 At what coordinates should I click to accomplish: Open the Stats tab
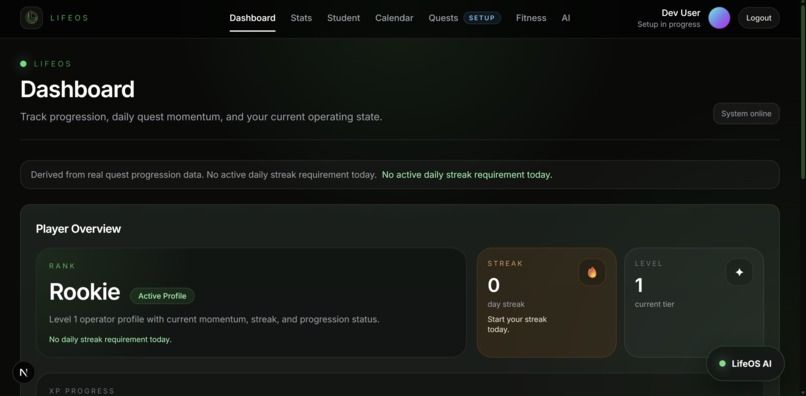301,18
